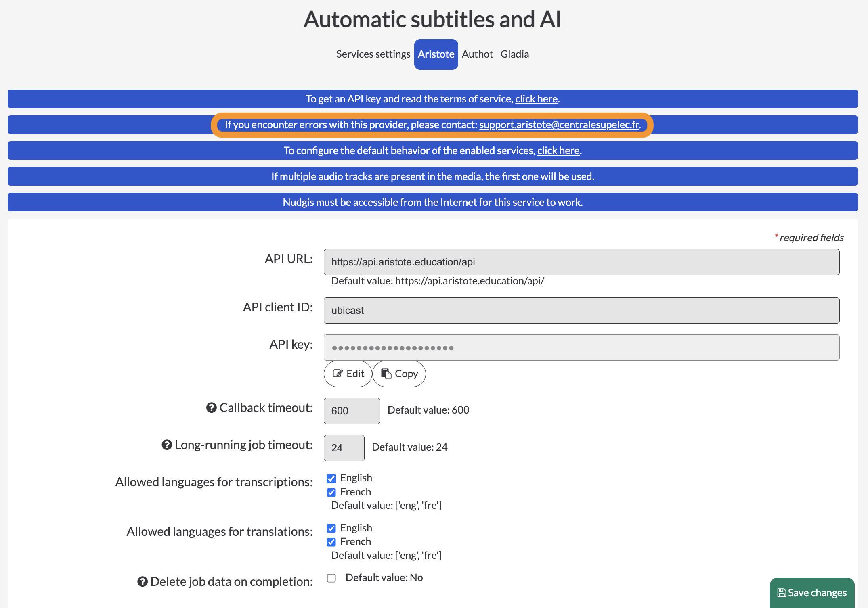Switch to the Gladia tab
The image size is (868, 608).
[x=515, y=54]
